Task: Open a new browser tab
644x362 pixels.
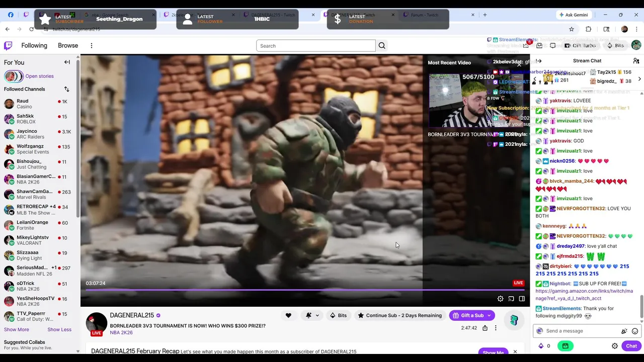Action: pyautogui.click(x=485, y=15)
